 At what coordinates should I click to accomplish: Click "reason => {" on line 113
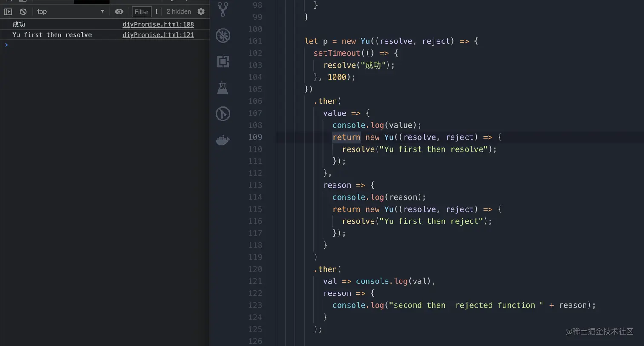tap(349, 185)
